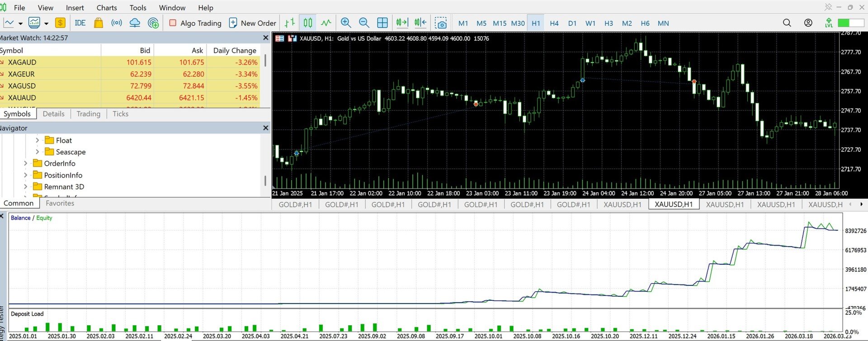The width and height of the screenshot is (868, 341).
Task: Expand the OrderInfo folder
Action: (x=26, y=163)
